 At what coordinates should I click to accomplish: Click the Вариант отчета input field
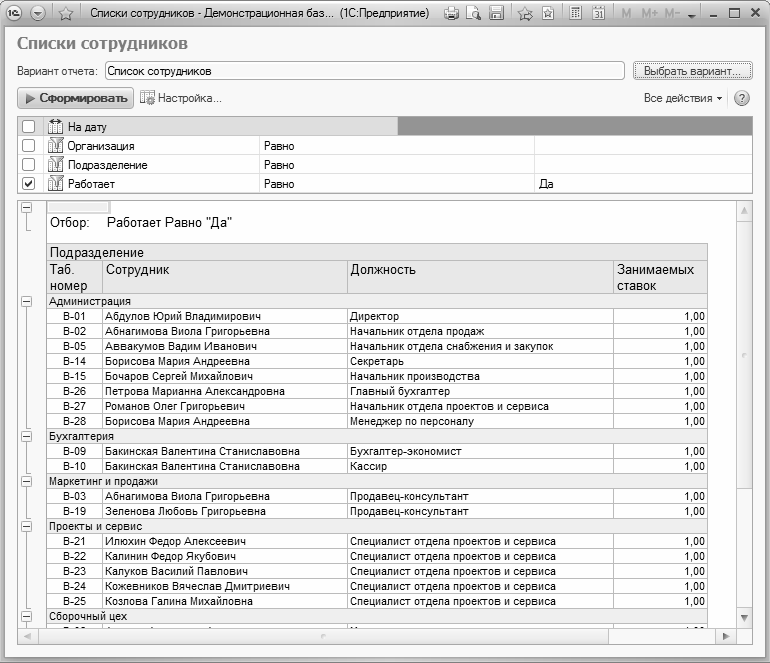coord(365,71)
